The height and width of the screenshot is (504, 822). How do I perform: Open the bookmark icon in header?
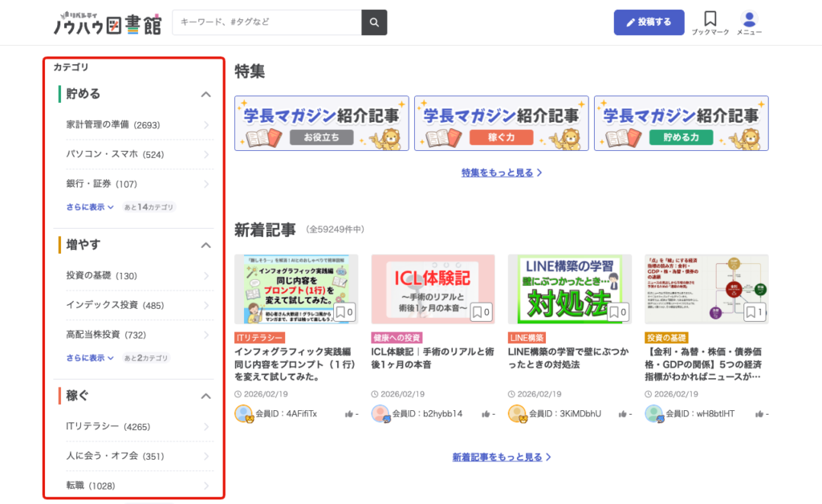click(710, 19)
